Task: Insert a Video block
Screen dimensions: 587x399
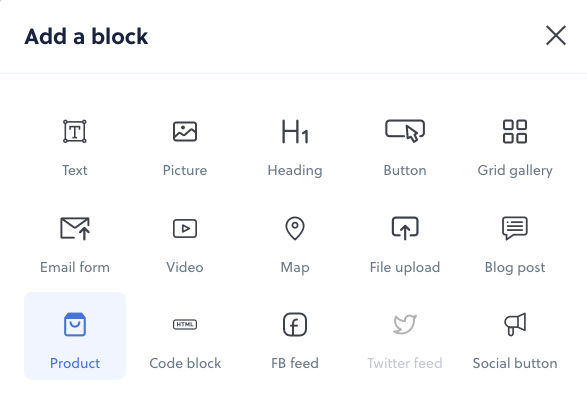Action: (x=185, y=228)
